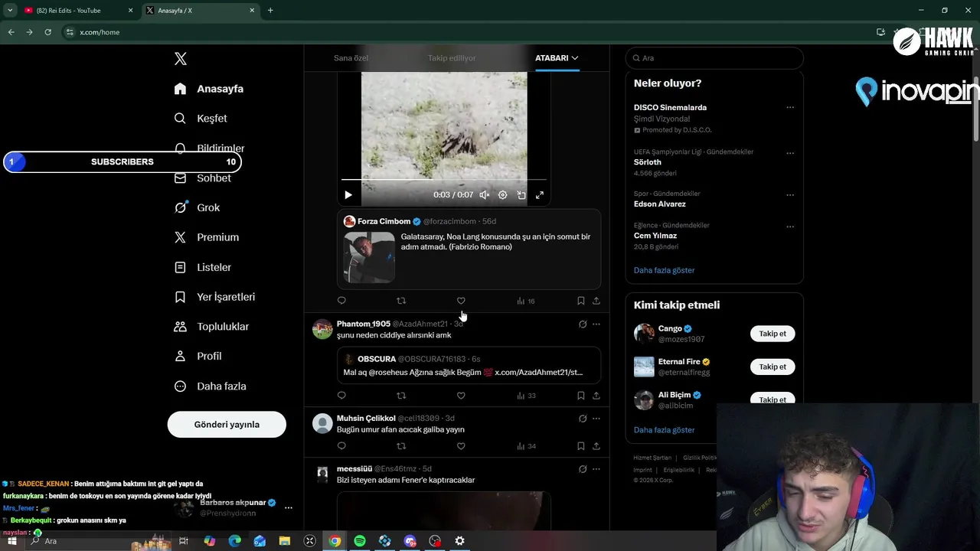The height and width of the screenshot is (551, 980).
Task: Open Spotify from the taskbar
Action: tap(360, 541)
